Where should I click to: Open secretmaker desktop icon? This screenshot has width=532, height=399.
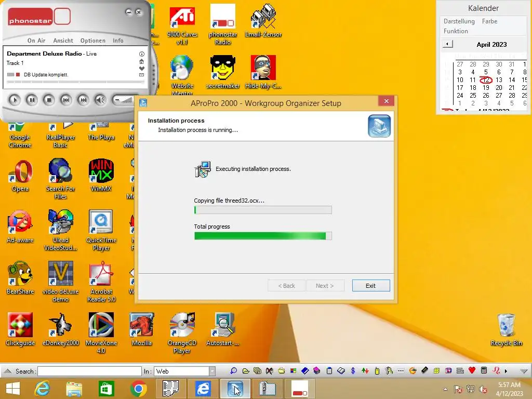(x=222, y=72)
